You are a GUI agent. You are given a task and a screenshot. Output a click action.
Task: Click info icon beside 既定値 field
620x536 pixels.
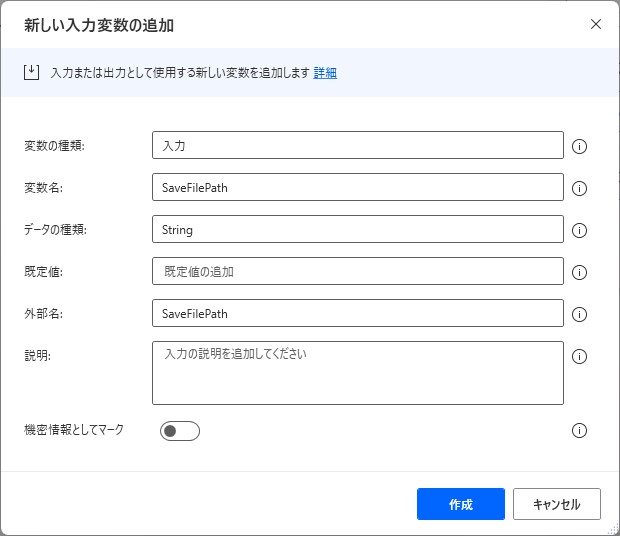[x=579, y=272]
